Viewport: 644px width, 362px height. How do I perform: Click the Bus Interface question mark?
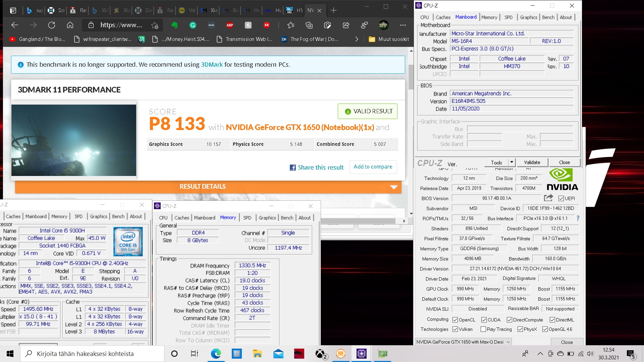[578, 218]
